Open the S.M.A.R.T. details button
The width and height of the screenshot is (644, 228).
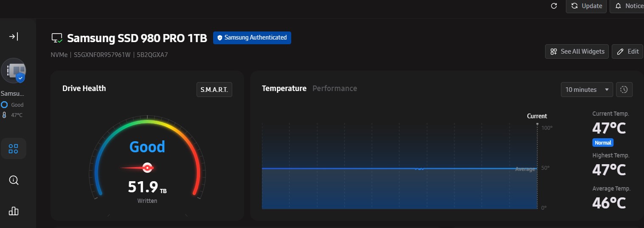tap(214, 90)
